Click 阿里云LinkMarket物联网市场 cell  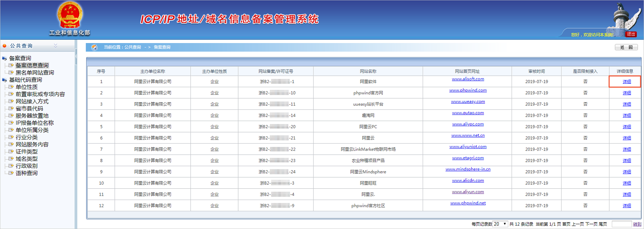coord(368,149)
